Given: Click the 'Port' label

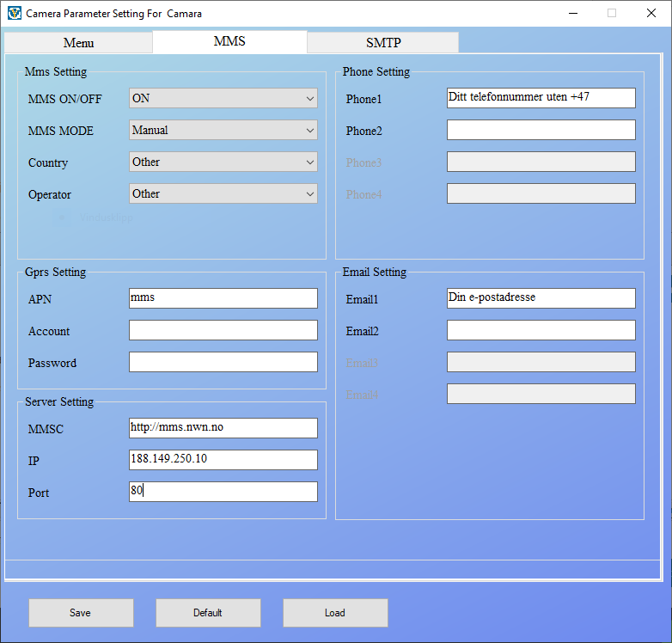Looking at the screenshot, I should [x=39, y=493].
